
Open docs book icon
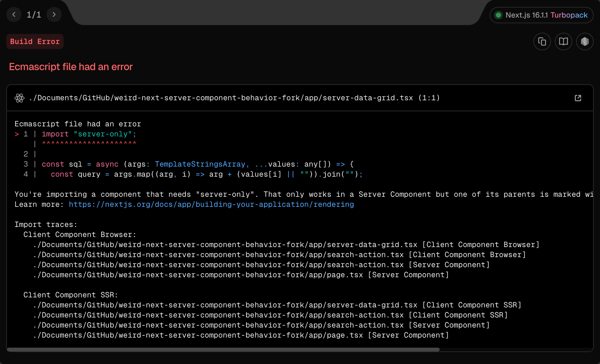(x=564, y=41)
